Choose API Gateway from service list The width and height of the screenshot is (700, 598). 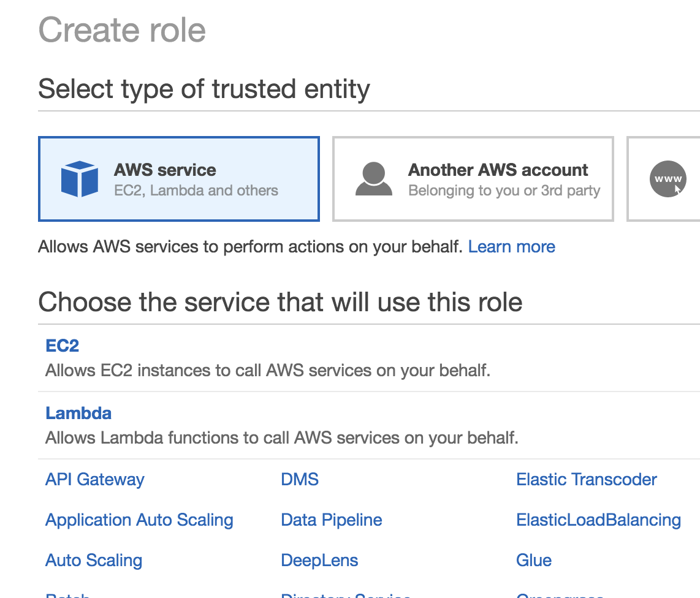95,479
